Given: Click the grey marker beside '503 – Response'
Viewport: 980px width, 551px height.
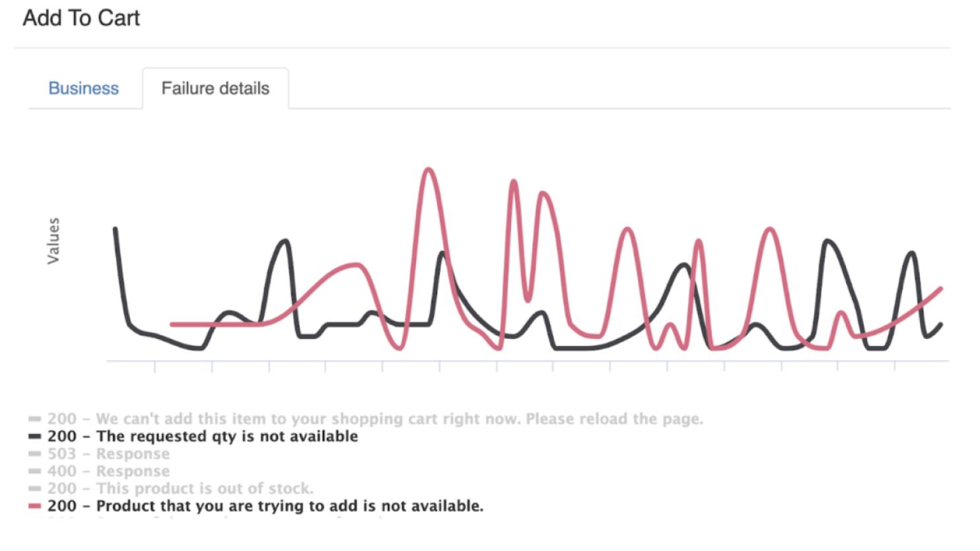Looking at the screenshot, I should pyautogui.click(x=35, y=454).
